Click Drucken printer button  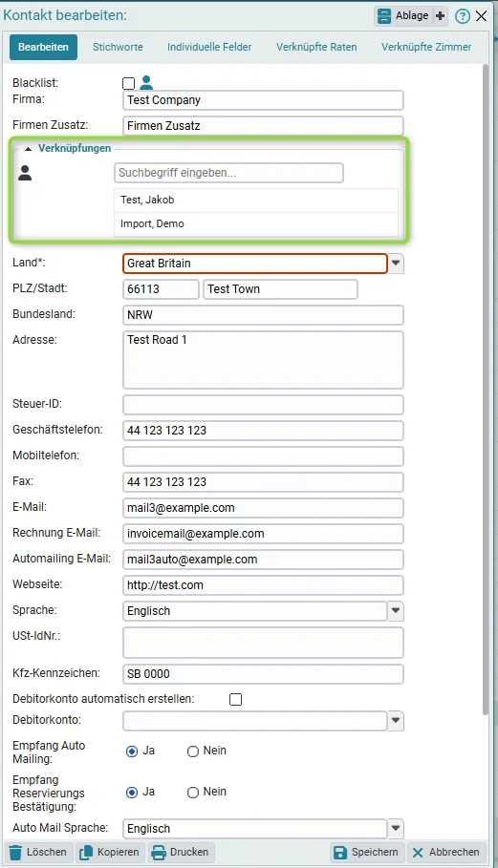click(181, 852)
